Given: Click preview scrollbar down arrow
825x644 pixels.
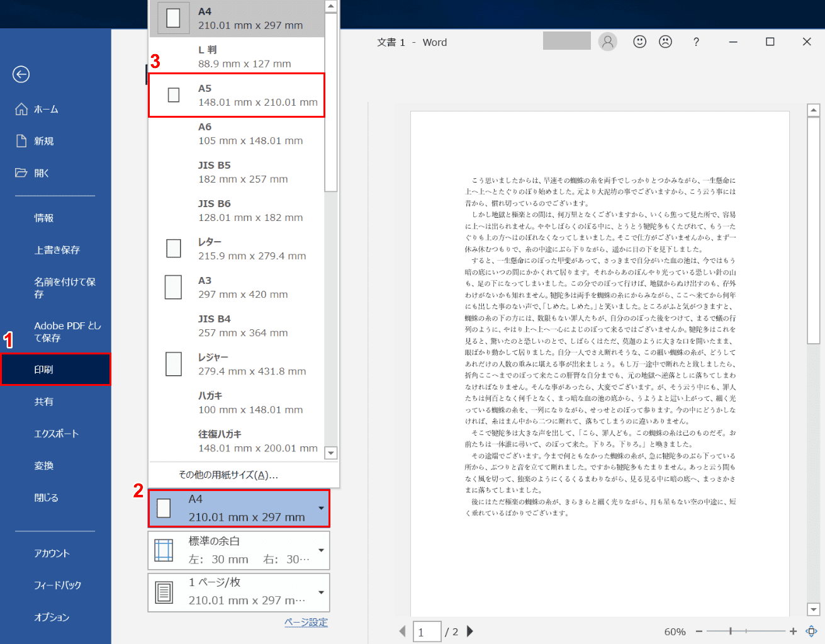Looking at the screenshot, I should tap(814, 609).
